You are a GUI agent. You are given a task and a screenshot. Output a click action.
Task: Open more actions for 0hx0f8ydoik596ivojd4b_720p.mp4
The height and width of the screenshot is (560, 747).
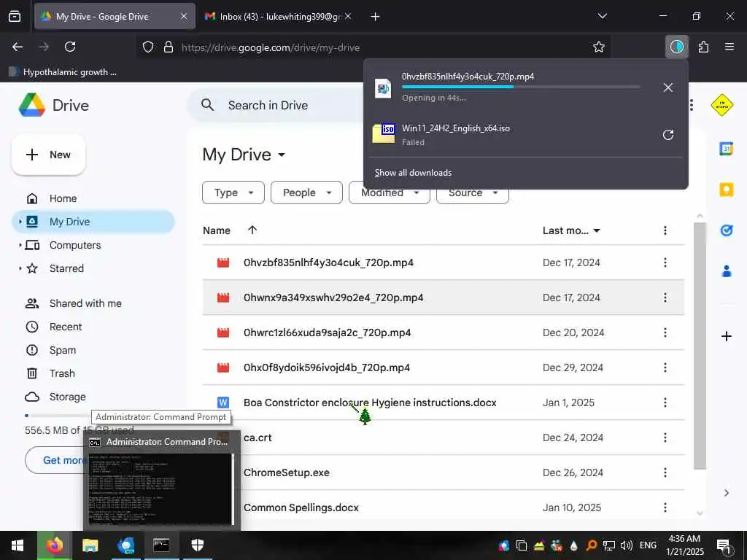[x=665, y=367]
